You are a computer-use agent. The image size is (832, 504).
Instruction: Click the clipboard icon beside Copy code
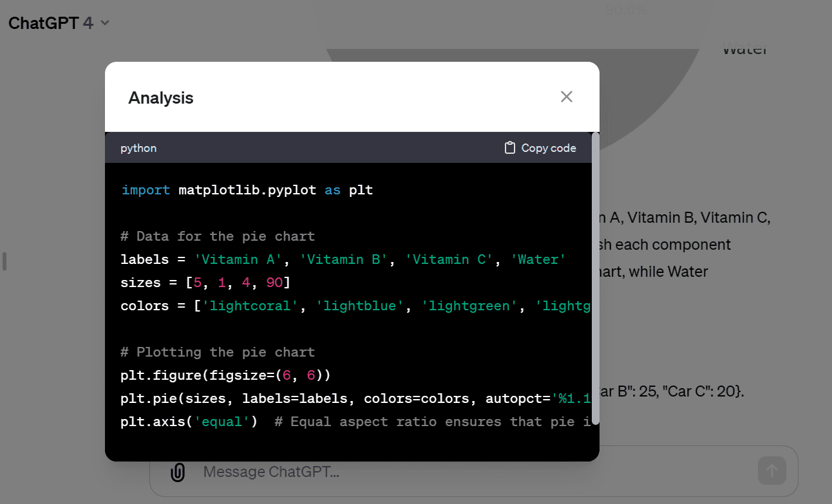coord(510,148)
